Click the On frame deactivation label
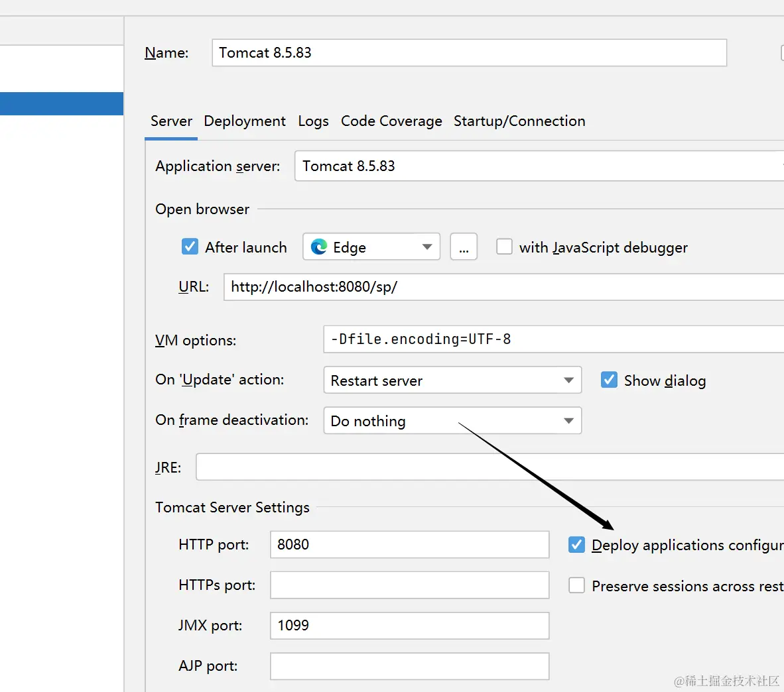 coord(231,420)
